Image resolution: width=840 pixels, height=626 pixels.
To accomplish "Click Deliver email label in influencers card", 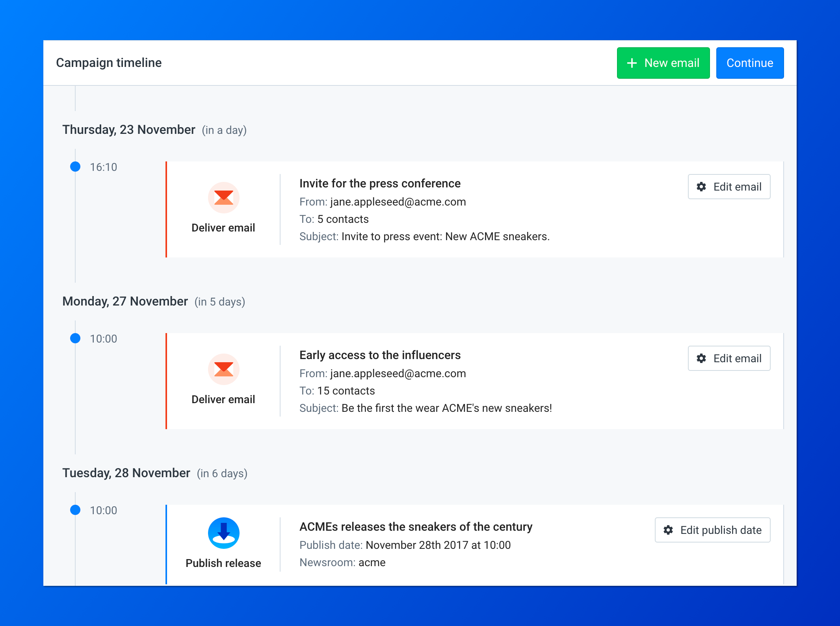I will tap(223, 399).
